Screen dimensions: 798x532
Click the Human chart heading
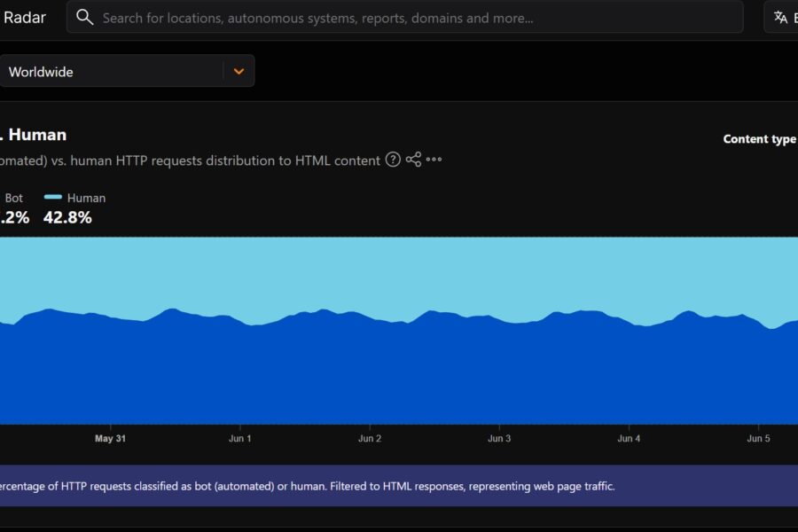[x=34, y=135]
